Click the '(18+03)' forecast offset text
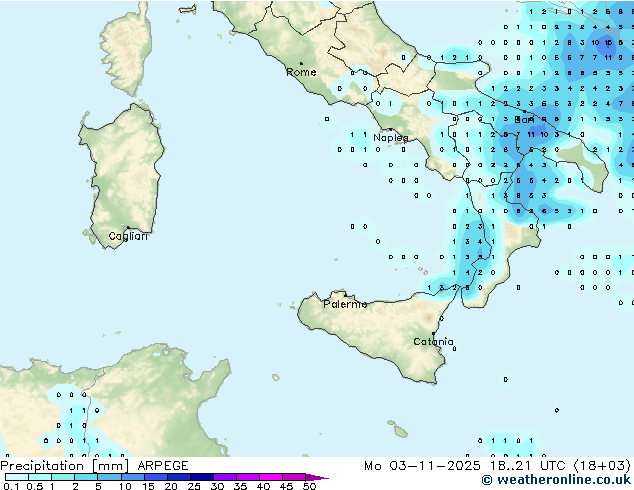Image resolution: width=634 pixels, height=490 pixels. click(602, 466)
